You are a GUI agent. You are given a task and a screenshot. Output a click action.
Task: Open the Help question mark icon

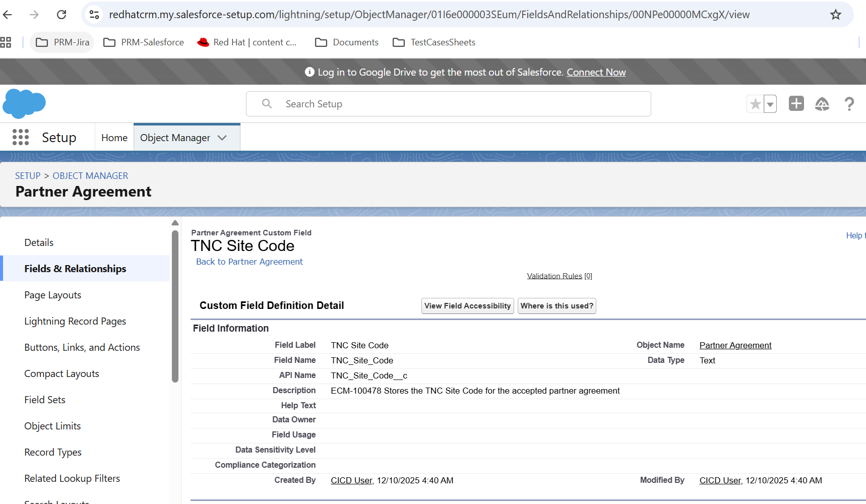pos(849,104)
